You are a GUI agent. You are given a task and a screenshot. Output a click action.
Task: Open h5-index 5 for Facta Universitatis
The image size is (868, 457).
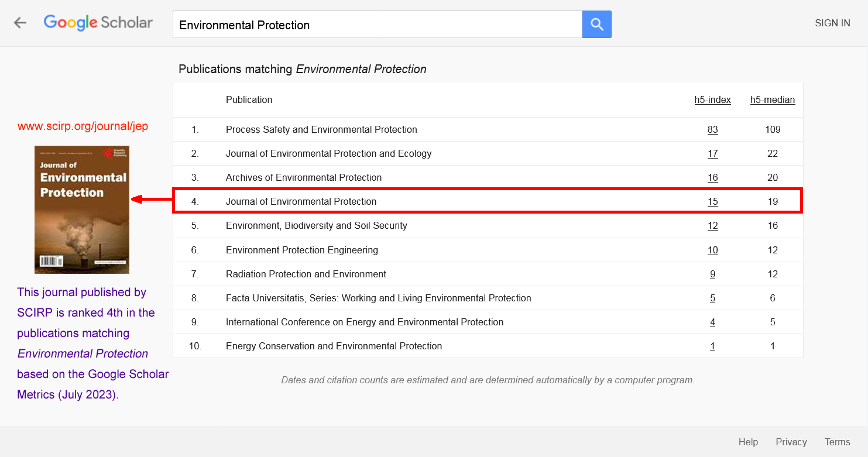pyautogui.click(x=712, y=298)
